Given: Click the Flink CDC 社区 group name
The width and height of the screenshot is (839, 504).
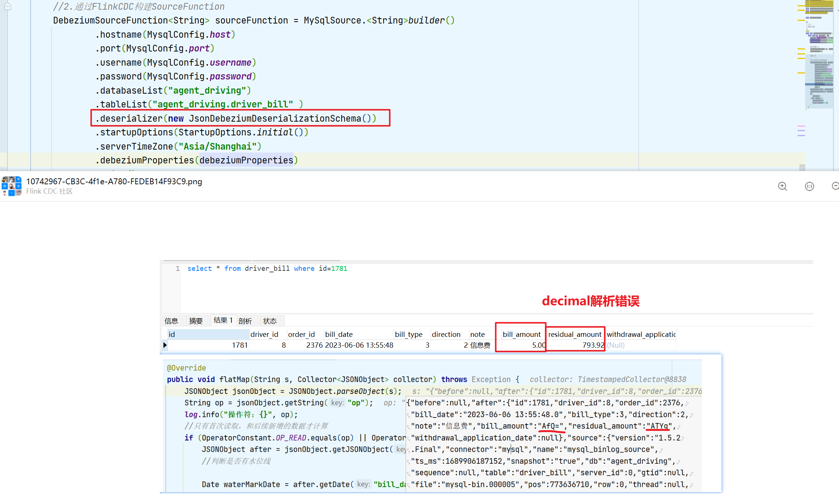Looking at the screenshot, I should pos(49,191).
